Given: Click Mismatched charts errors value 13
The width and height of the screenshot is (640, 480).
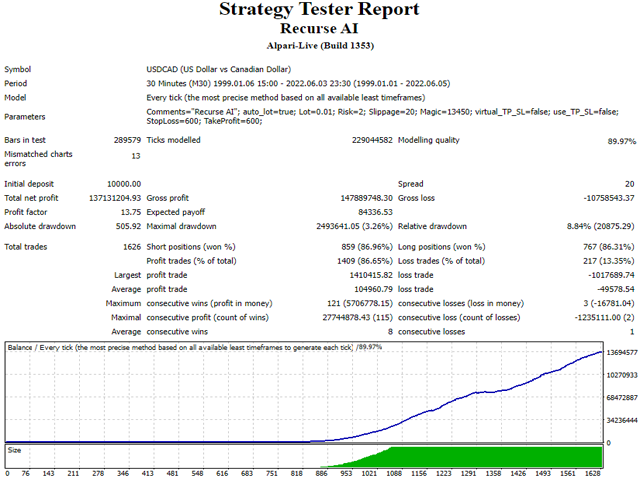Looking at the screenshot, I should point(136,156).
